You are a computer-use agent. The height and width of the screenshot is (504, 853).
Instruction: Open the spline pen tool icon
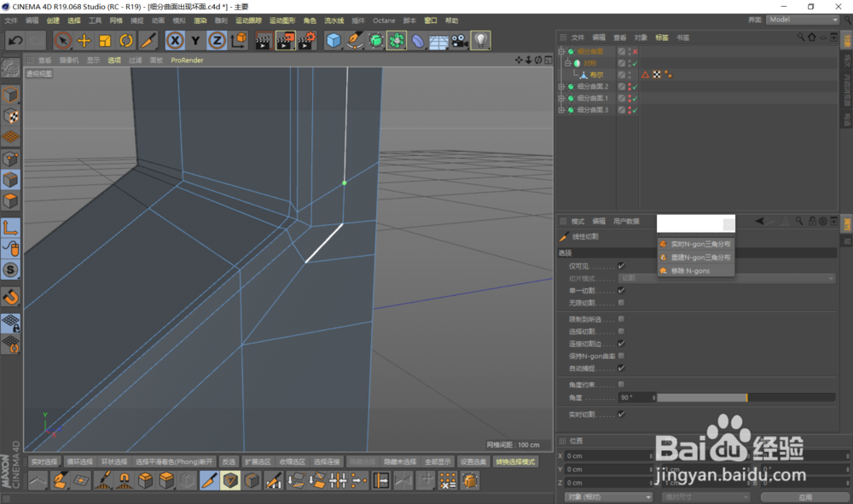[x=355, y=41]
